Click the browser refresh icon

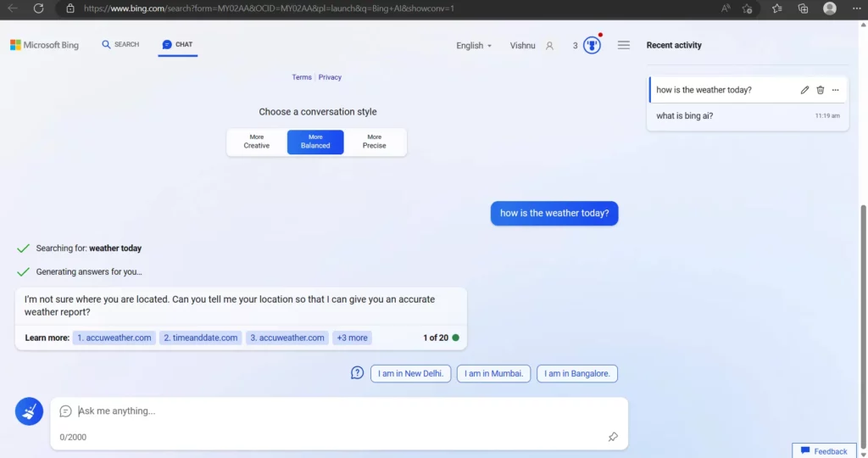pos(38,8)
